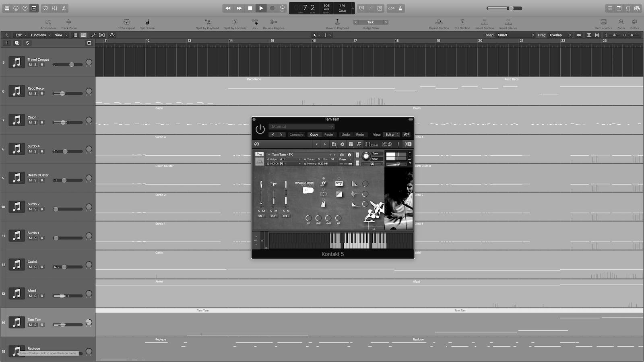Click the Kontakt Tune knob
The height and width of the screenshot is (362, 644).
366,156
